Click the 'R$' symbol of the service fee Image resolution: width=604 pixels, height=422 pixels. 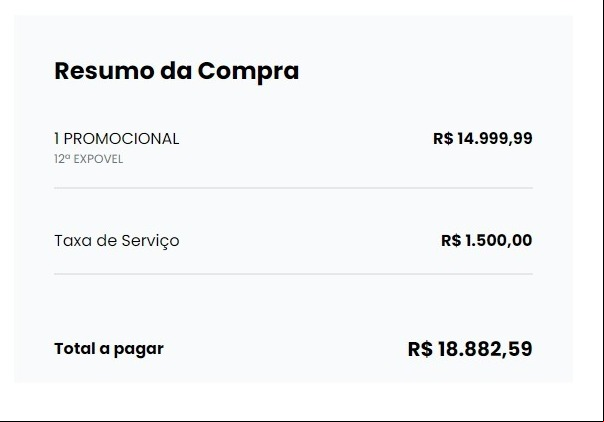click(x=451, y=241)
